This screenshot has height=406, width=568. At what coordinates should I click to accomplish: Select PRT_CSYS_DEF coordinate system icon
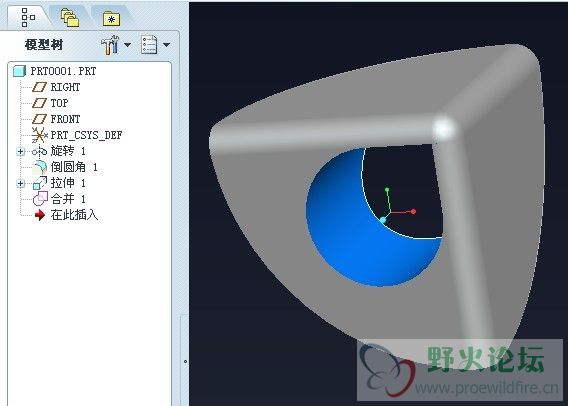pyautogui.click(x=39, y=135)
